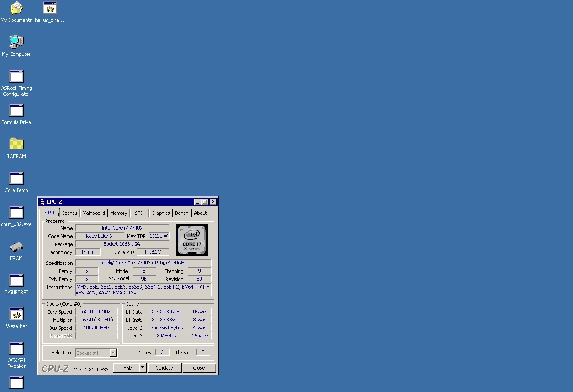Click the Revision value B0
573x392 pixels.
[199, 279]
